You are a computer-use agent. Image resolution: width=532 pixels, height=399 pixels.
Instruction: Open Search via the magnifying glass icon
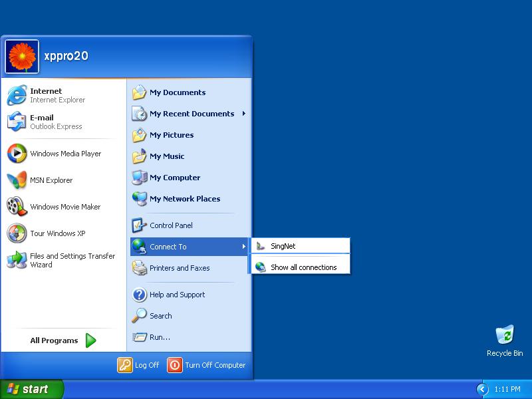pos(139,315)
